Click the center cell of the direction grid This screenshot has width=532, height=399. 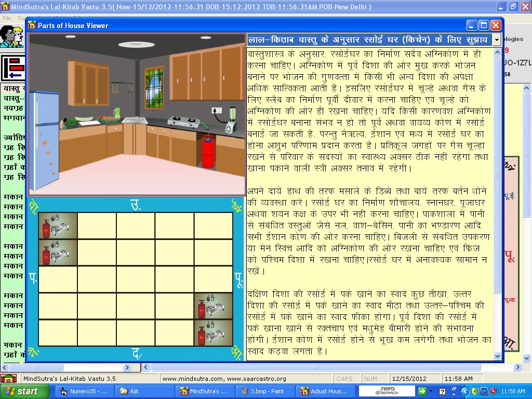tap(136, 279)
